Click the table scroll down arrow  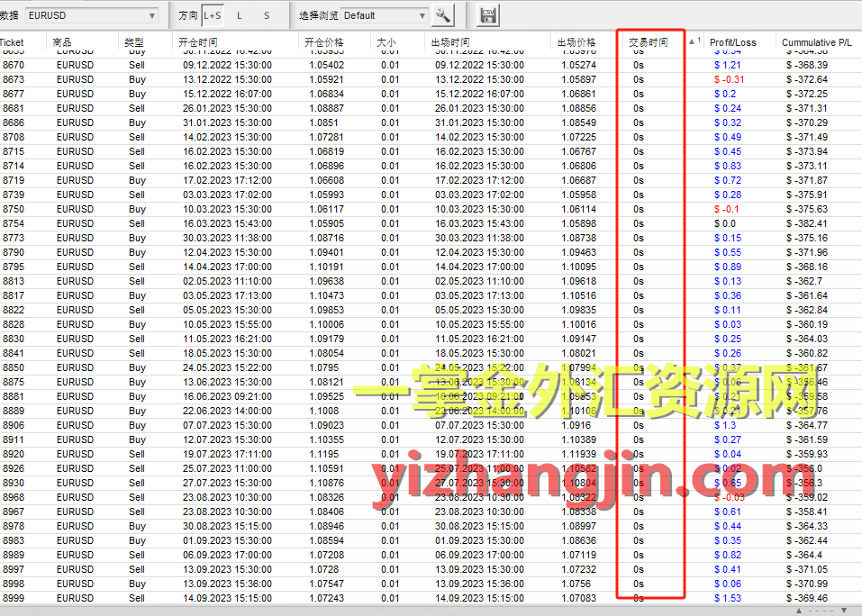coord(844,611)
